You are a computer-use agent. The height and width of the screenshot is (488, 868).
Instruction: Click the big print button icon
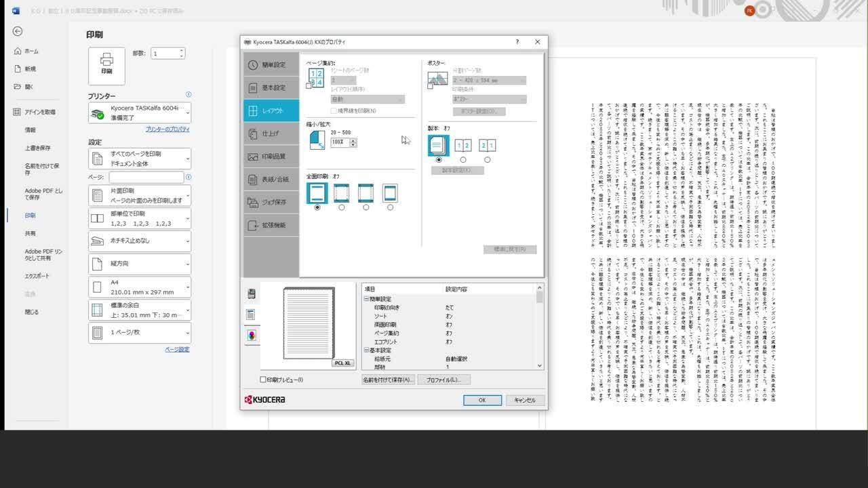(106, 66)
